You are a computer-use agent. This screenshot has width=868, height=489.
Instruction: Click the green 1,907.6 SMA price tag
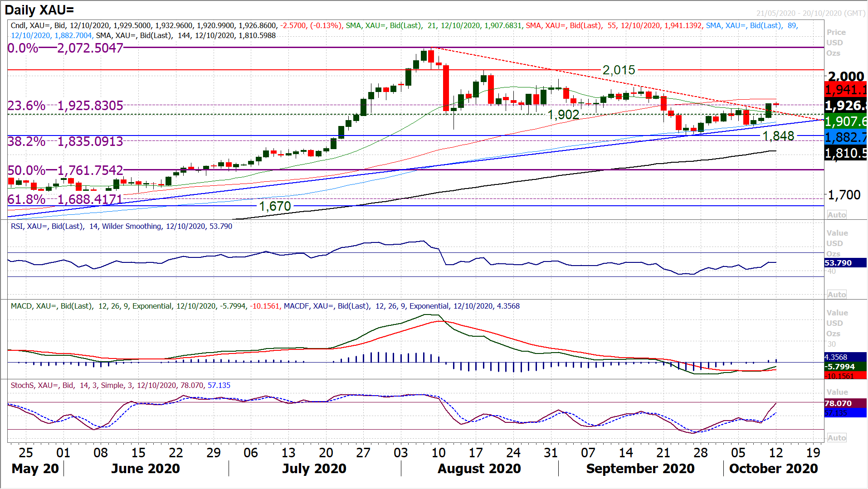tap(846, 121)
